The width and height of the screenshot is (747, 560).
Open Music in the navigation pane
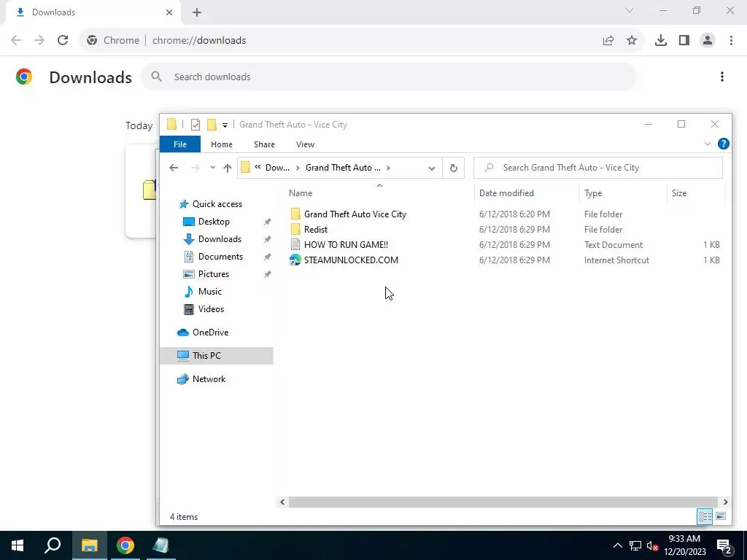point(209,292)
